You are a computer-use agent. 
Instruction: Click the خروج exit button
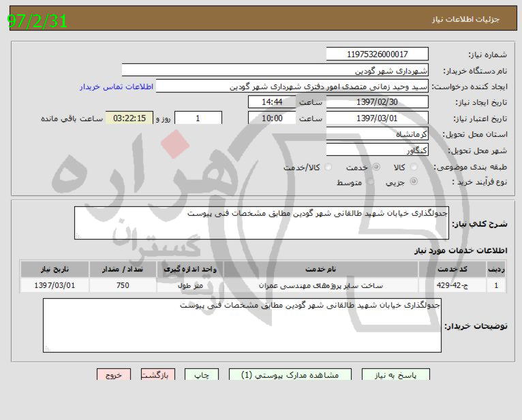pyautogui.click(x=114, y=375)
